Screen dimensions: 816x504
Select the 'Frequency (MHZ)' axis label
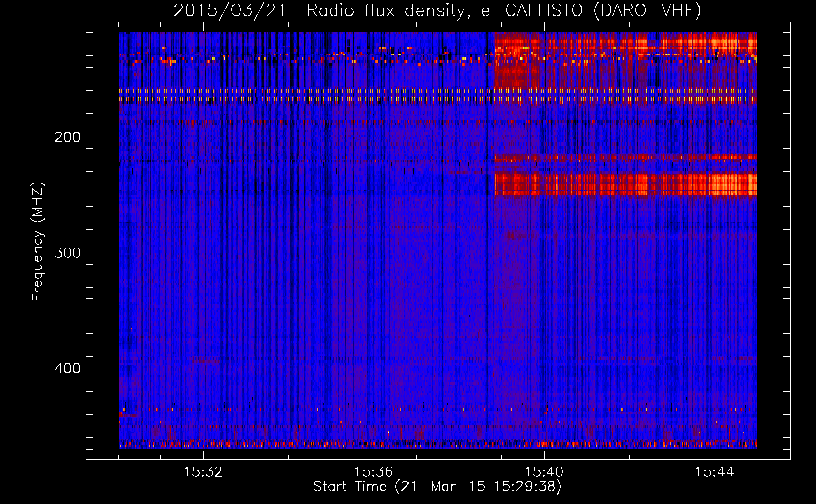(38, 241)
